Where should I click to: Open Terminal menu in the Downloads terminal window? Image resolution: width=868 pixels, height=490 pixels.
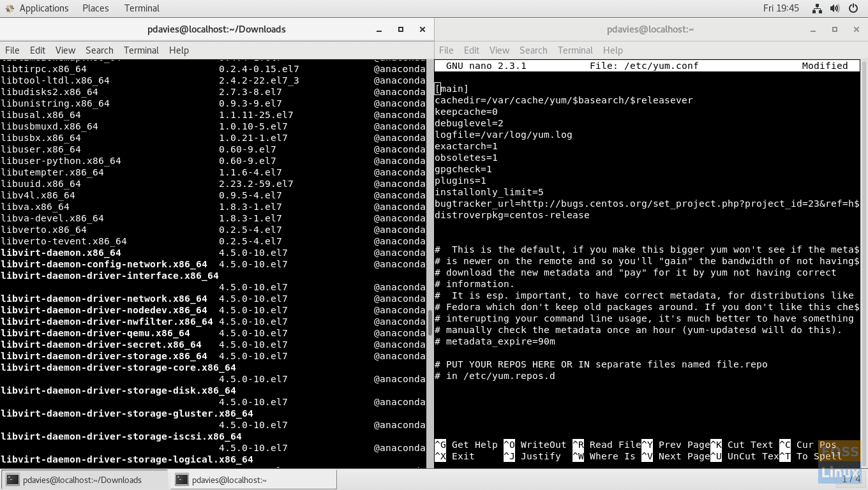141,50
